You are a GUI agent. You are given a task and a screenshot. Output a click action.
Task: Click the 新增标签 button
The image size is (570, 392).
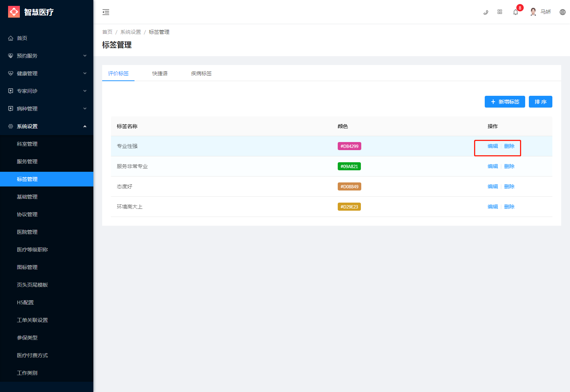[505, 102]
